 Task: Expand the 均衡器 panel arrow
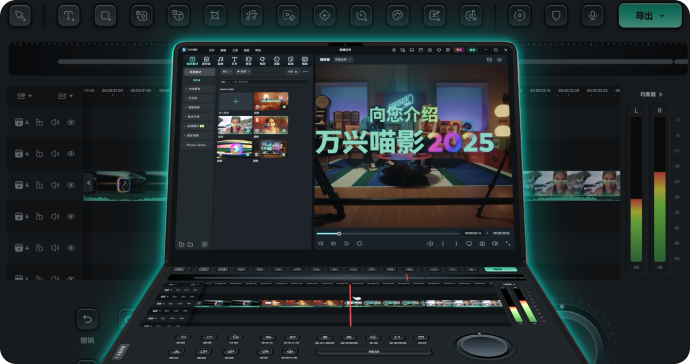661,94
